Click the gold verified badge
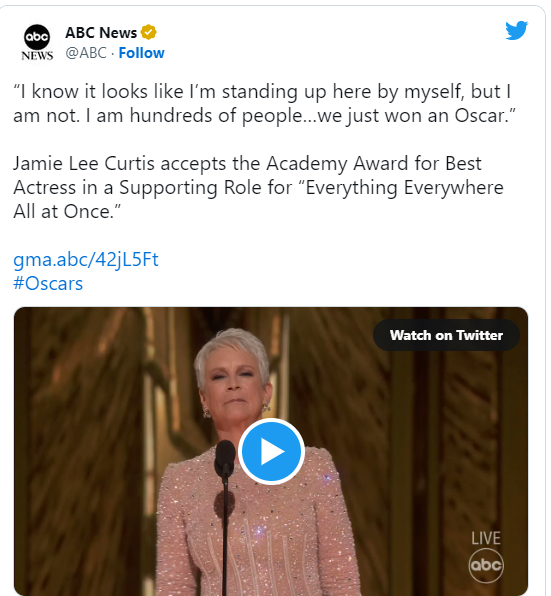The width and height of the screenshot is (551, 596). tap(149, 32)
